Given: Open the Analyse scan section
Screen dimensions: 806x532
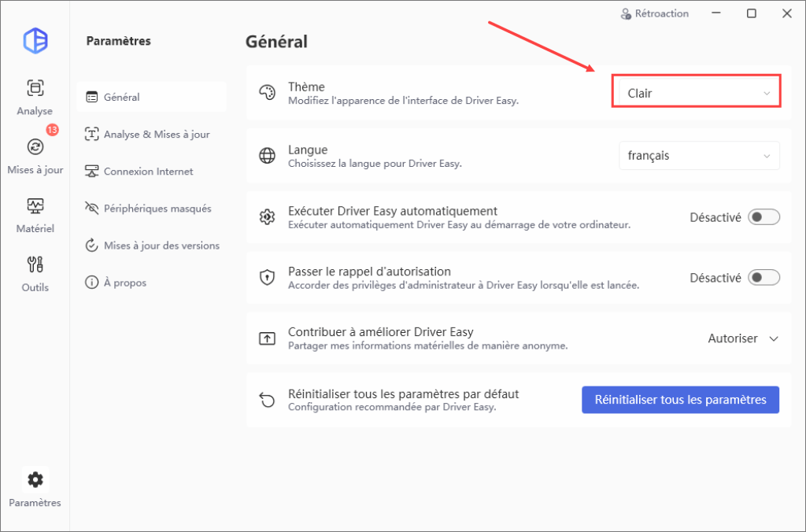Looking at the screenshot, I should [x=35, y=98].
